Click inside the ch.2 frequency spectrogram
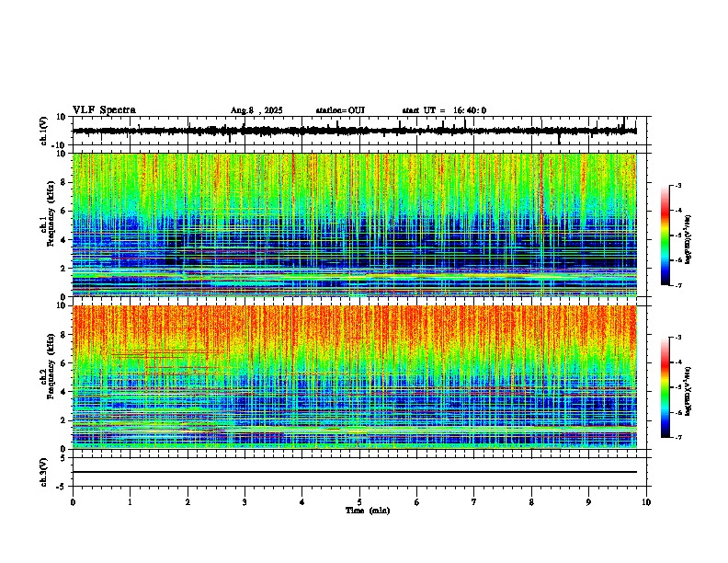The image size is (728, 563). coord(355,377)
